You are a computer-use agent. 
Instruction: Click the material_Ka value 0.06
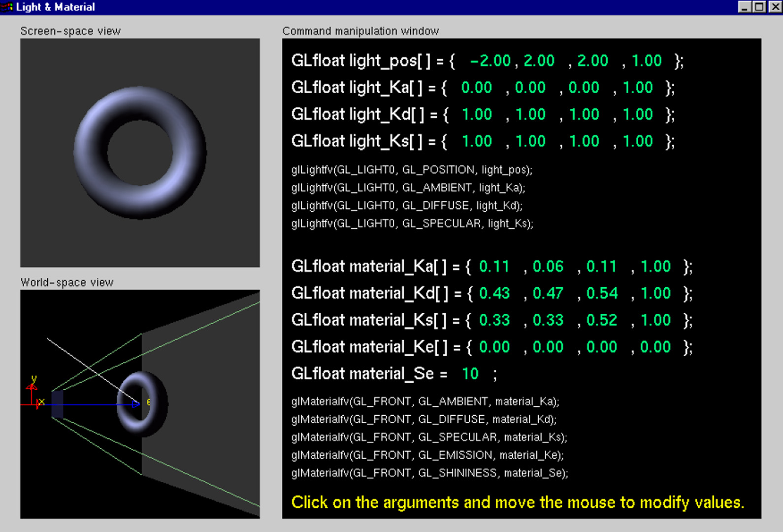[548, 266]
